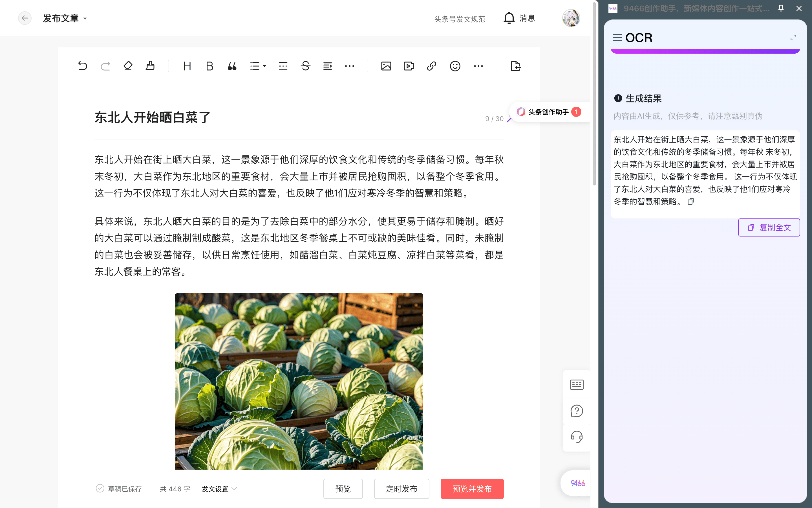Open 头条号发文规范 link
Screen dimensions: 812x508
460,19
